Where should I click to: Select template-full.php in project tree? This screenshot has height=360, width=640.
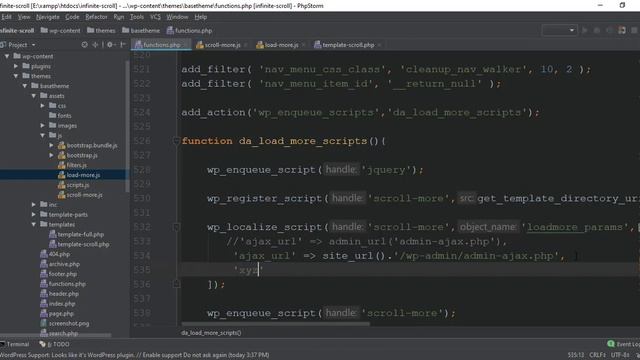tap(77, 234)
